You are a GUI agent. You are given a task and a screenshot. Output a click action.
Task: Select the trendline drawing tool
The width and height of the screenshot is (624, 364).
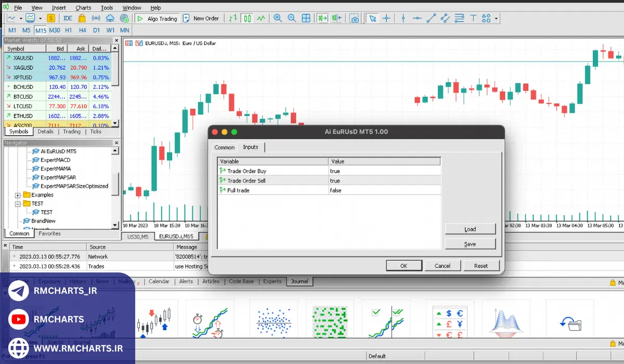click(x=431, y=18)
